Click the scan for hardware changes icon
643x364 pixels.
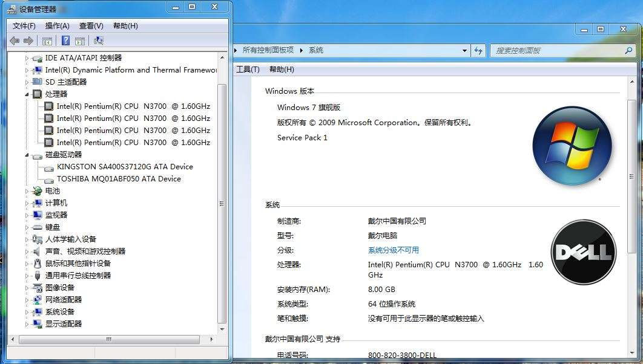99,41
